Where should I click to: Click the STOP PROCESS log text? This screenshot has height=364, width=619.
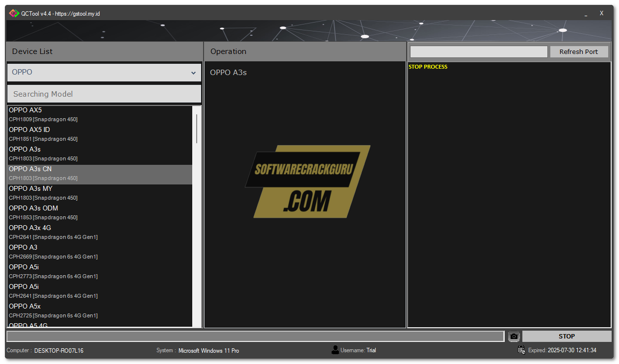(x=428, y=67)
